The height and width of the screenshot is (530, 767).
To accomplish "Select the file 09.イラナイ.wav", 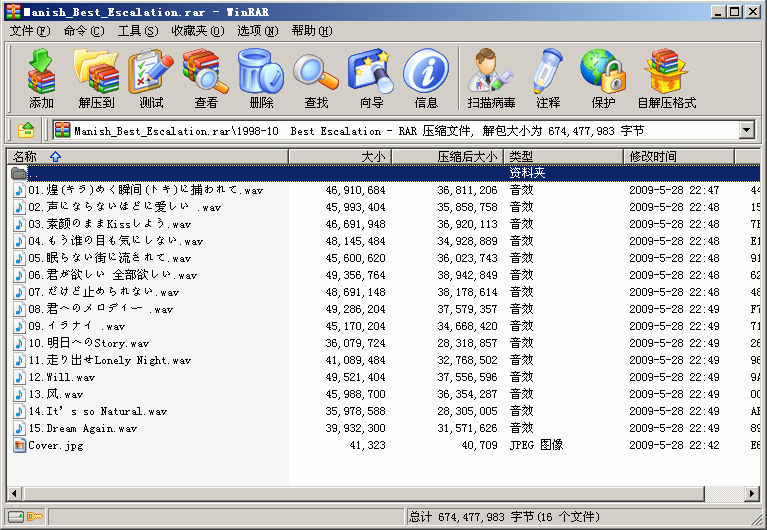I will click(76, 326).
